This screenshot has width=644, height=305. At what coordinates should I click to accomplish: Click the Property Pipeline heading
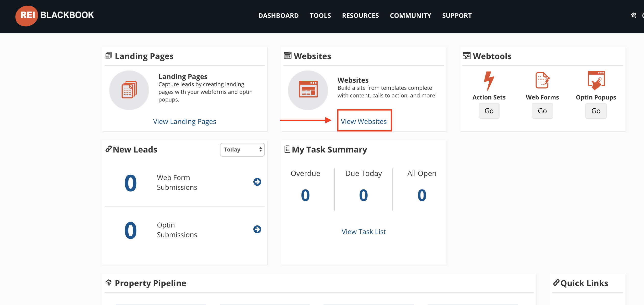click(150, 283)
